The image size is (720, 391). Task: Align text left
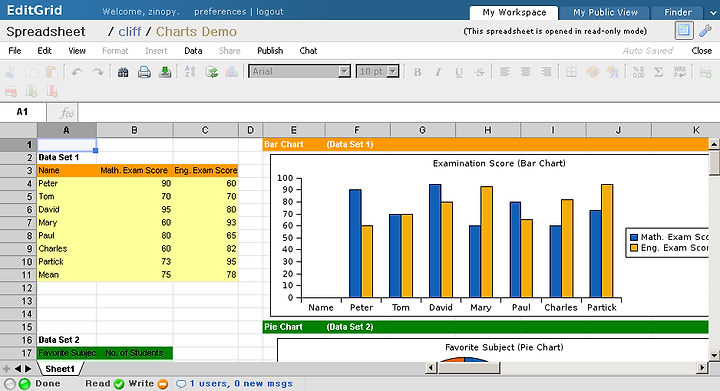505,72
